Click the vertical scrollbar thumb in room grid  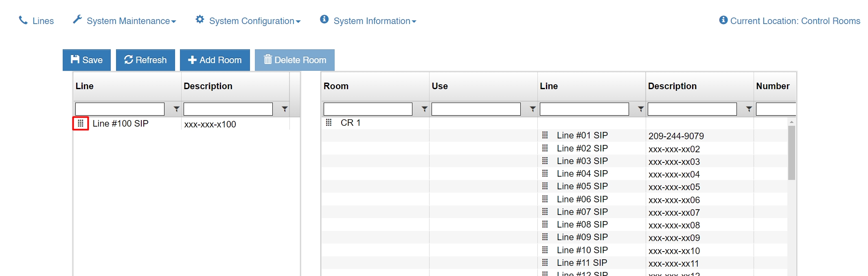(x=791, y=153)
